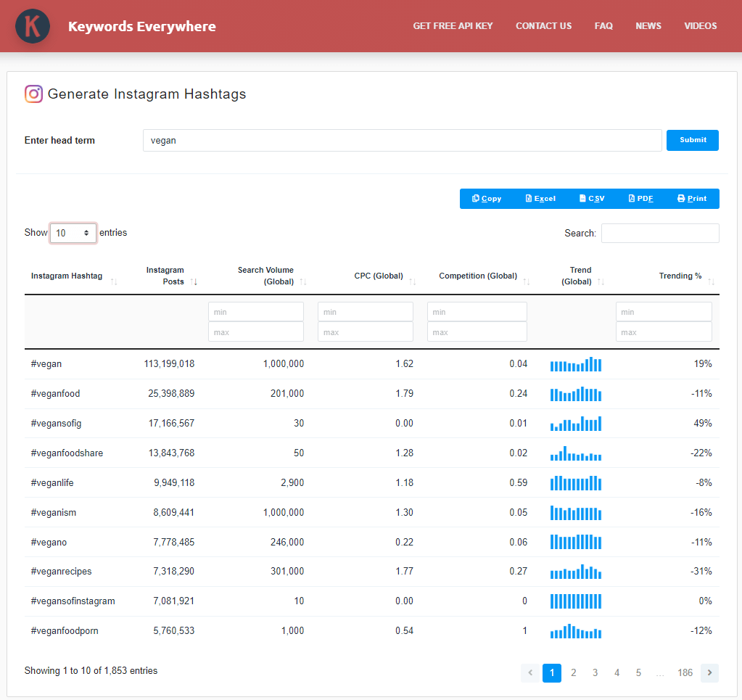The height and width of the screenshot is (700, 742).
Task: Select the #vegansofinstagram hashtag cell
Action: coord(73,601)
